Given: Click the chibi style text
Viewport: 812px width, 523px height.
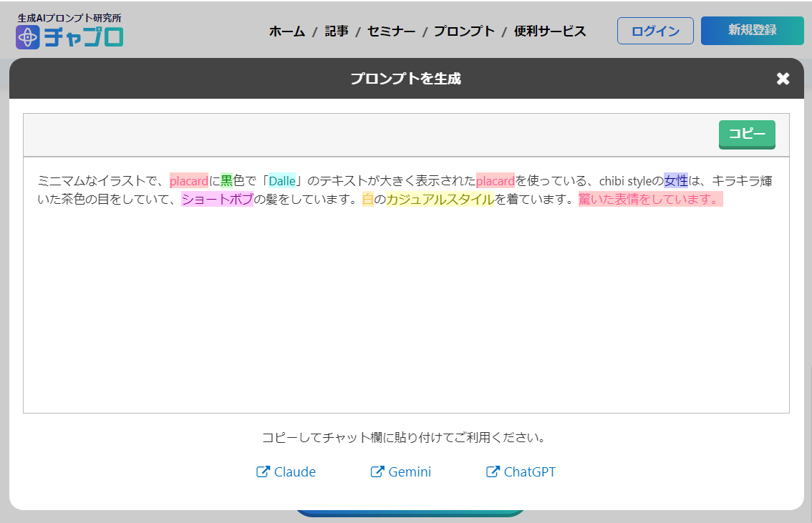Looking at the screenshot, I should click(625, 181).
